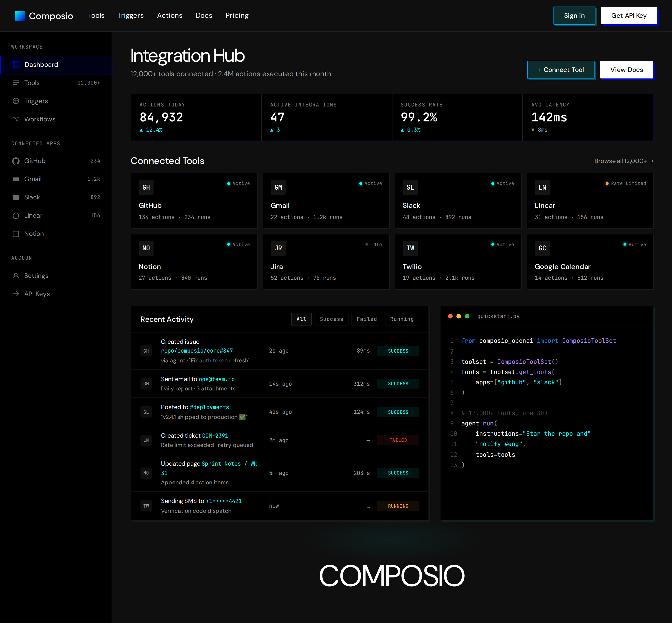Open Dashboard grid icon in sidebar
Image resolution: width=672 pixels, height=623 pixels.
16,64
